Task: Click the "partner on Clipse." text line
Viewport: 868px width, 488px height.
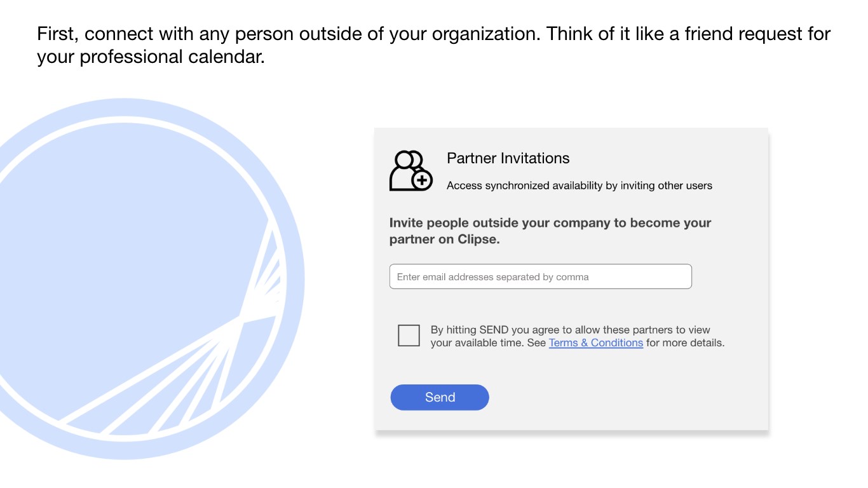Action: point(444,240)
